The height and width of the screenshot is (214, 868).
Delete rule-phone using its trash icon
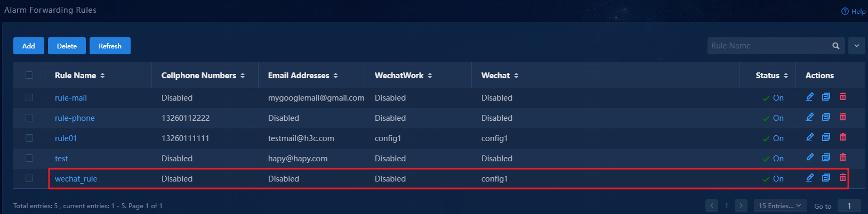point(843,117)
